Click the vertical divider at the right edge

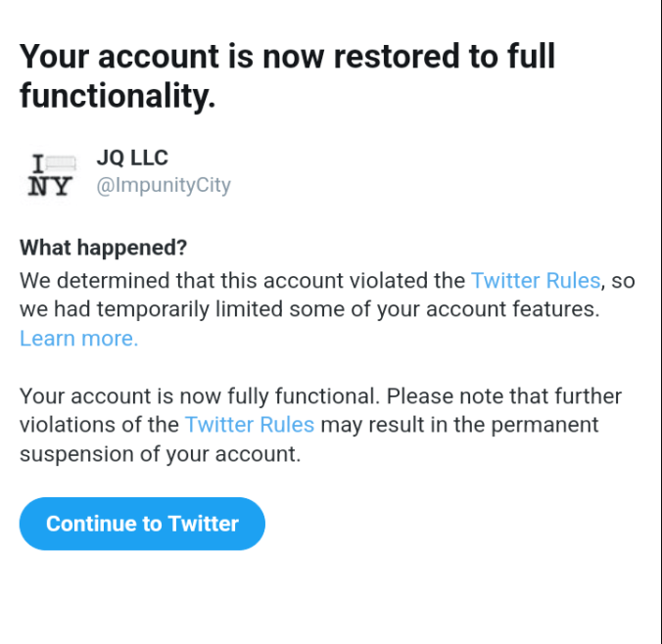(x=658, y=322)
